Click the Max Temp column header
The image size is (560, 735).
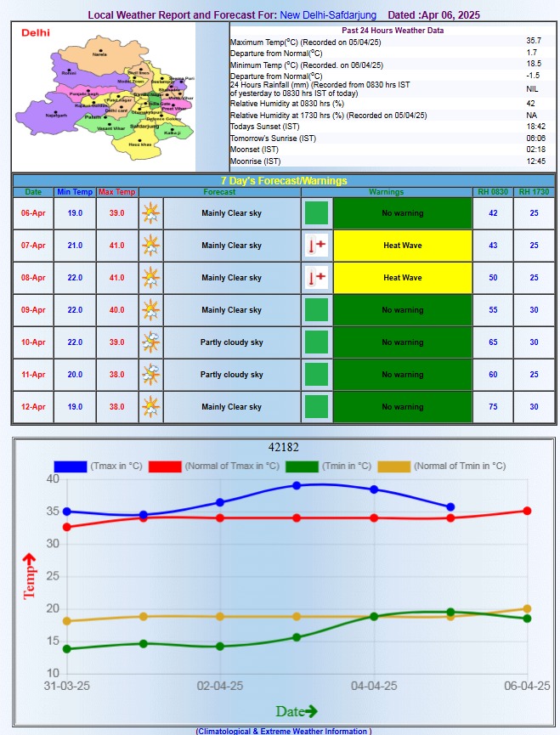pyautogui.click(x=117, y=192)
